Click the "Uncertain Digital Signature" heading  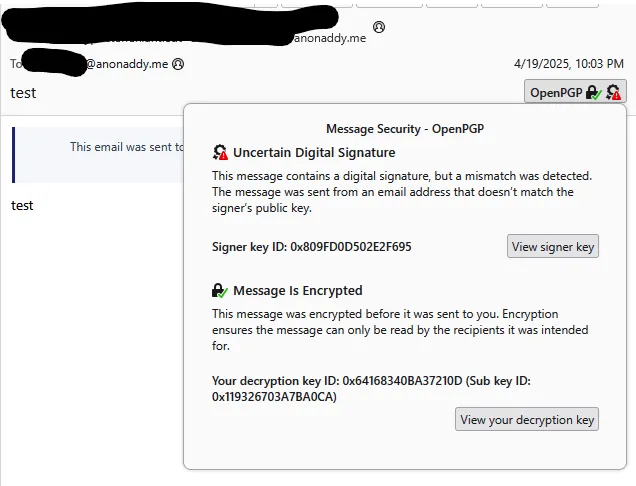pos(314,153)
